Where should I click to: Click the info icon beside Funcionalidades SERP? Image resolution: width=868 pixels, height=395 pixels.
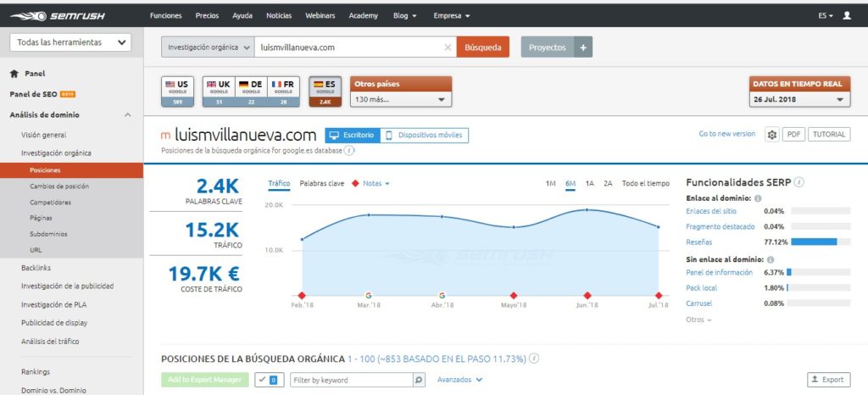[799, 182]
